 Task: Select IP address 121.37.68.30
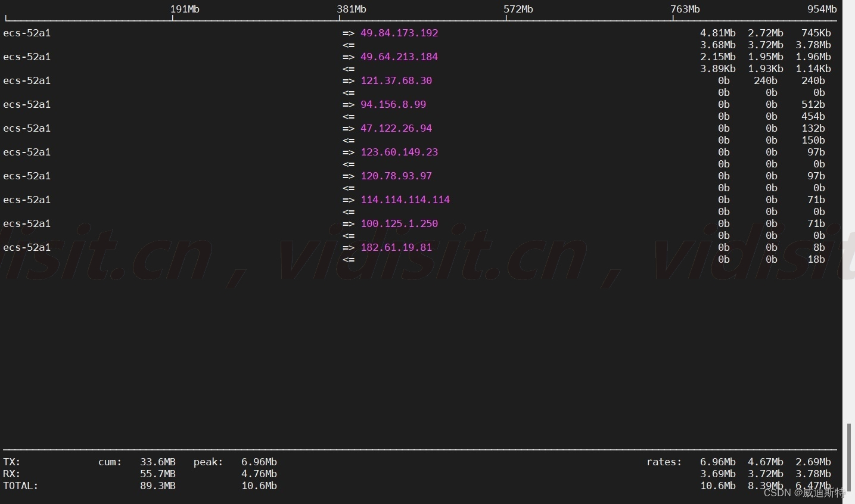click(396, 80)
